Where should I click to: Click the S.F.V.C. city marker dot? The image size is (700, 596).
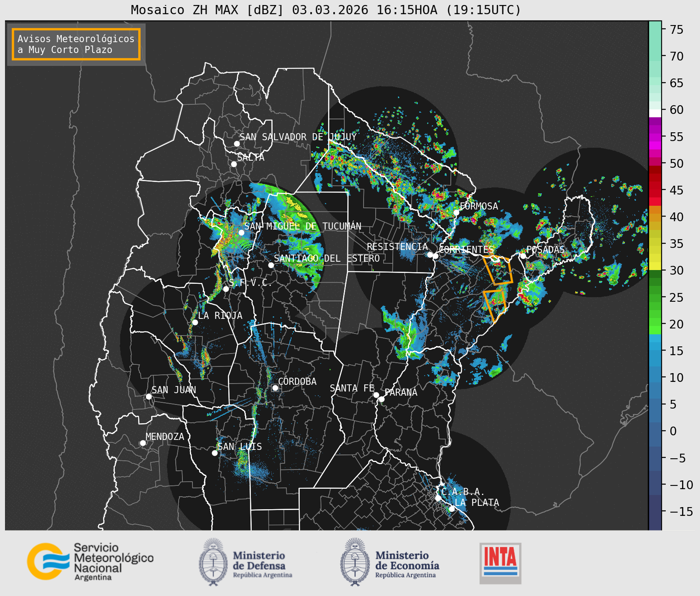pyautogui.click(x=226, y=289)
